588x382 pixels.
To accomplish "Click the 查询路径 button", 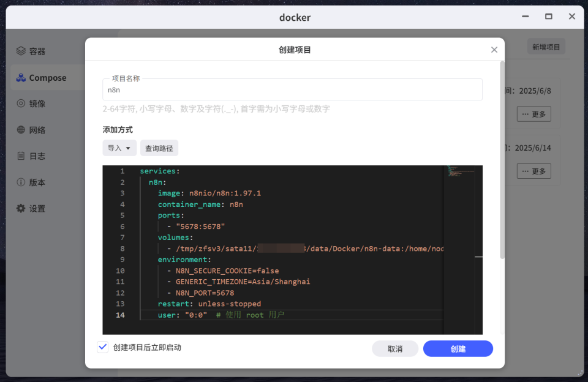I will [x=159, y=148].
